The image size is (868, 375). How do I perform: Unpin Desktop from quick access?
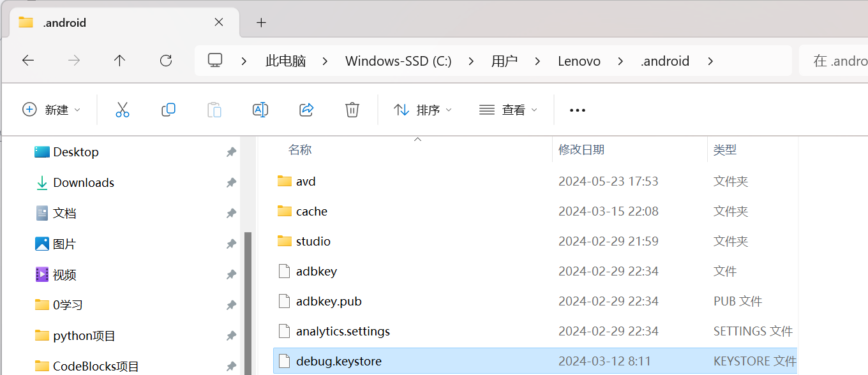tap(231, 152)
